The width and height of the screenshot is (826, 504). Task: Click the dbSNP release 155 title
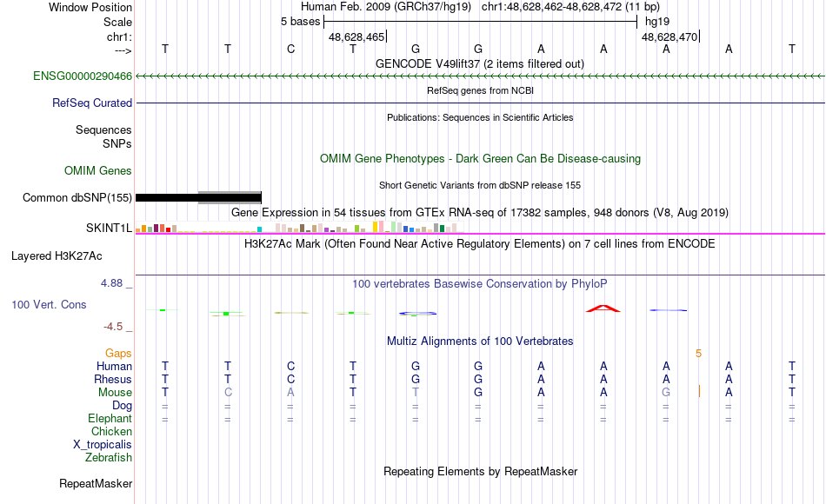pos(480,185)
